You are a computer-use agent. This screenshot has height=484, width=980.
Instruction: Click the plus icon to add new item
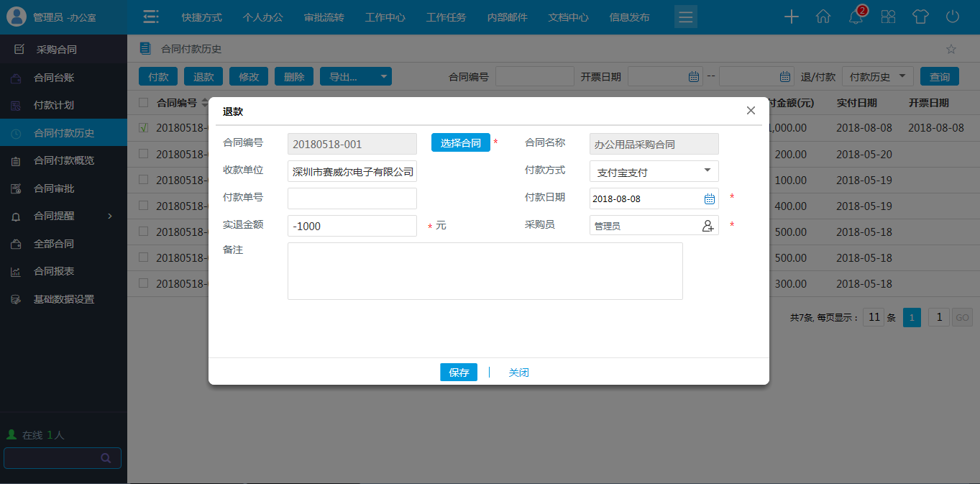point(791,15)
